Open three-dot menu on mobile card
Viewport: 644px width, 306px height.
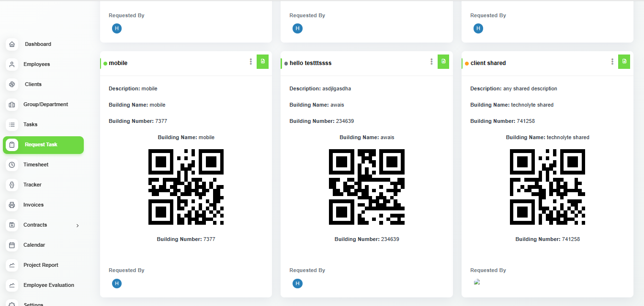click(251, 62)
